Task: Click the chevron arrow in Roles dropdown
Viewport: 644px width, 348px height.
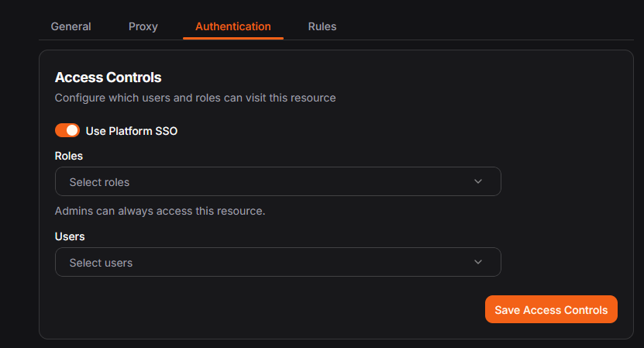Action: tap(478, 181)
